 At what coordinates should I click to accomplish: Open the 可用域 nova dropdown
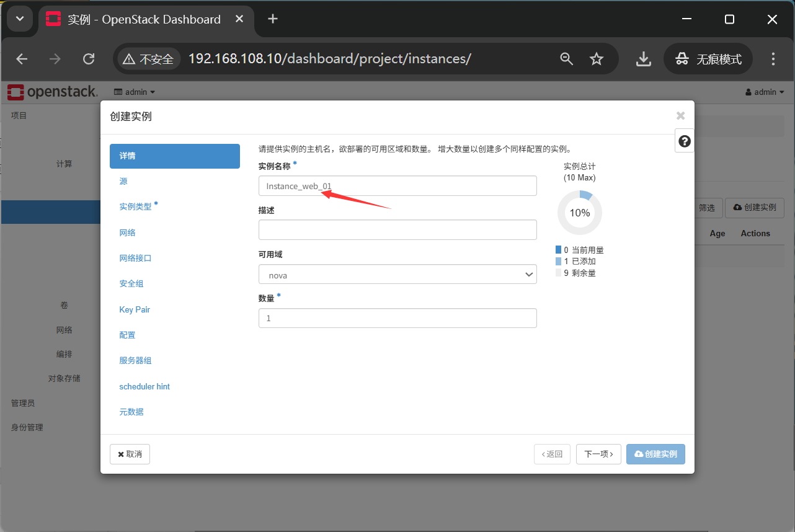(x=397, y=275)
